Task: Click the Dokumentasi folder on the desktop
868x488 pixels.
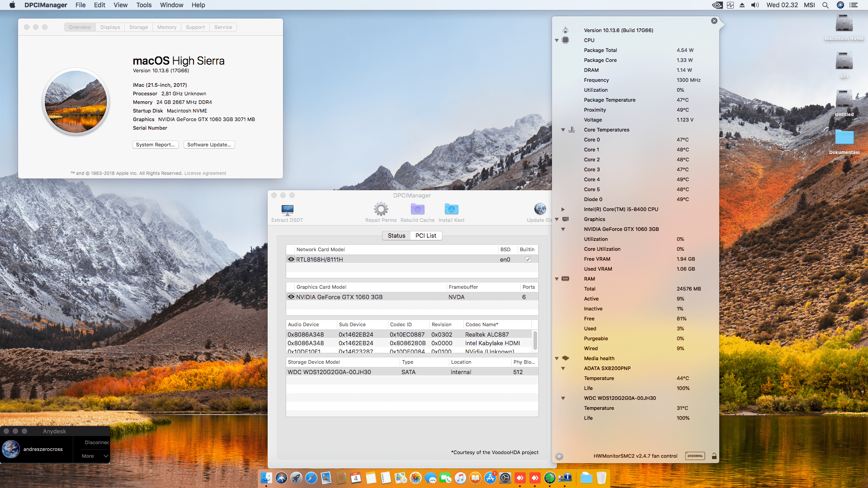Action: (844, 138)
